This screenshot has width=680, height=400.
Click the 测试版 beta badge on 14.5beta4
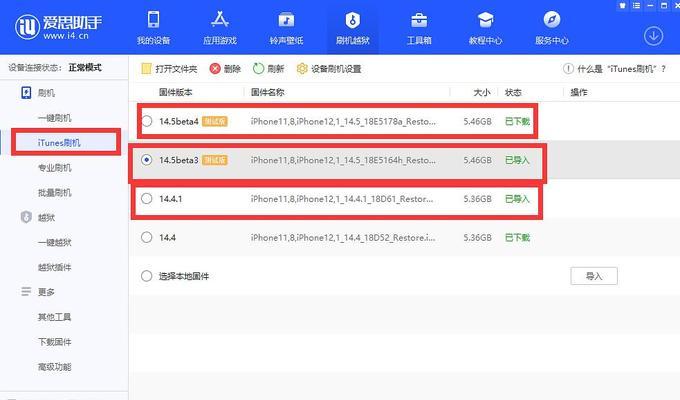click(x=215, y=121)
